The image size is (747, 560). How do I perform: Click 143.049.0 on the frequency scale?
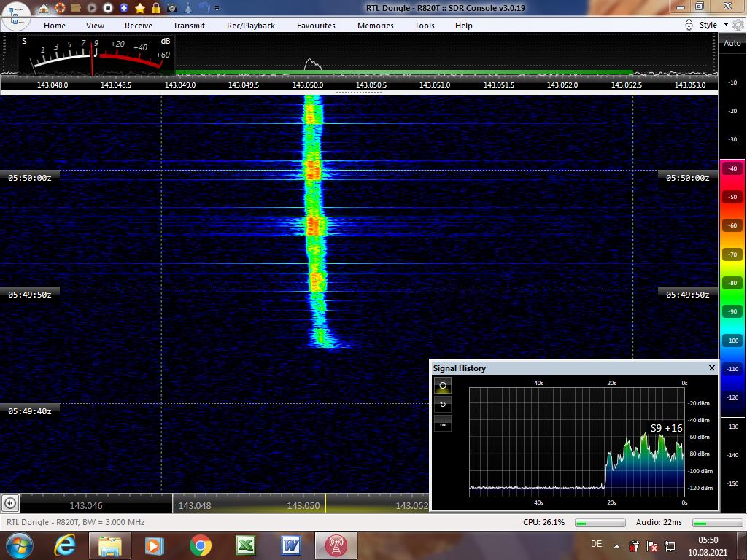click(x=180, y=85)
